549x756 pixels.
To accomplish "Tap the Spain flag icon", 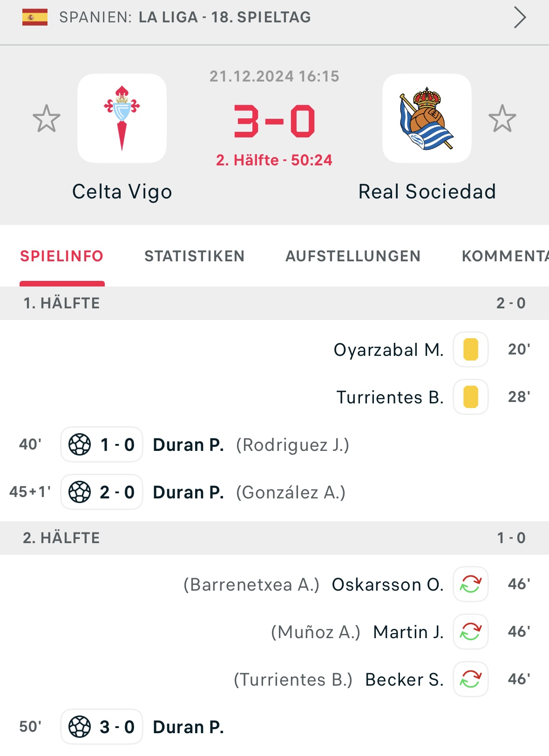I will (x=35, y=17).
